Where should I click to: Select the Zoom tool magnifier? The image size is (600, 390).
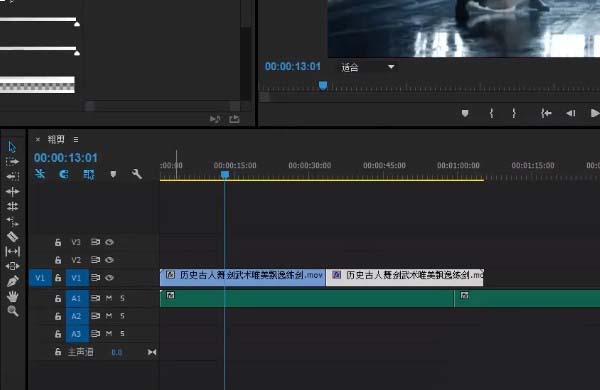(12, 311)
